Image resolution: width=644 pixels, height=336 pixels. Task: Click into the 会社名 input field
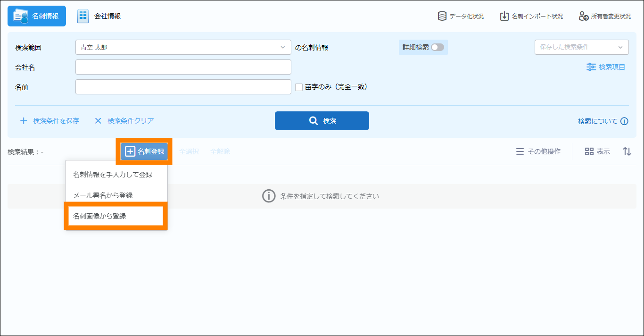183,67
